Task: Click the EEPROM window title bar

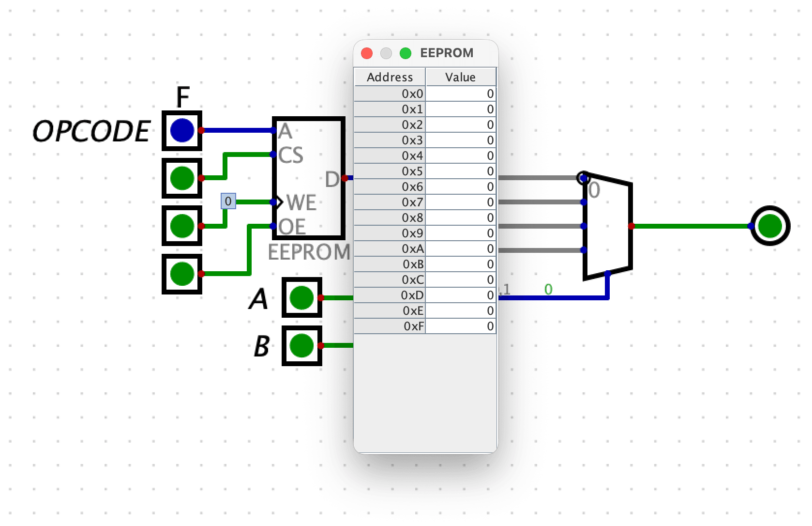Action: click(426, 53)
